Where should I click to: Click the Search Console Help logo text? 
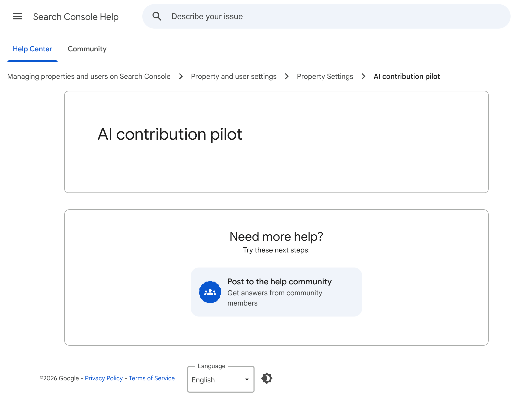pos(76,17)
